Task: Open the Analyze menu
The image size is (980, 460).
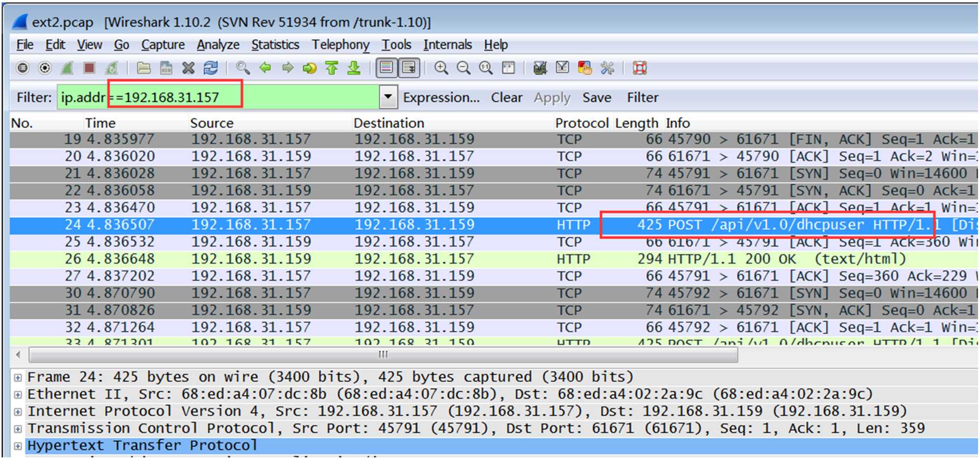Action: [218, 45]
